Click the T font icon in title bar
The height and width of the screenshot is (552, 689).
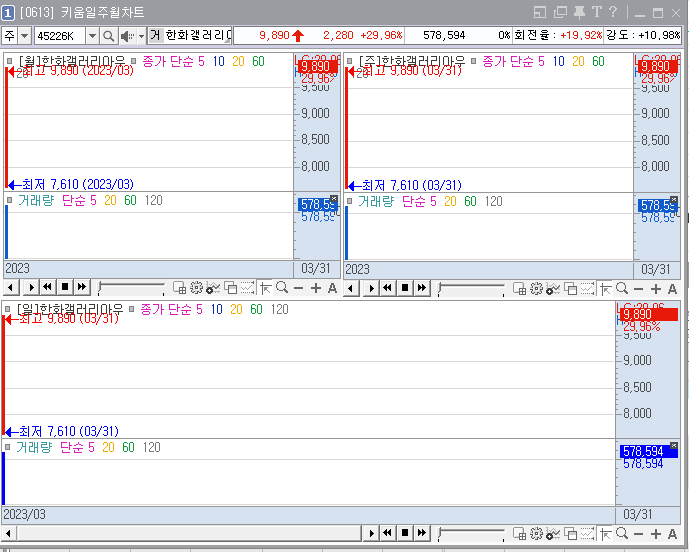[596, 12]
